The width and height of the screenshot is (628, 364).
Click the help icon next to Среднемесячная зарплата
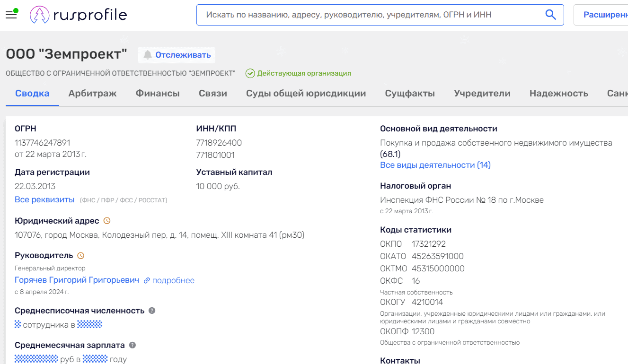point(132,345)
